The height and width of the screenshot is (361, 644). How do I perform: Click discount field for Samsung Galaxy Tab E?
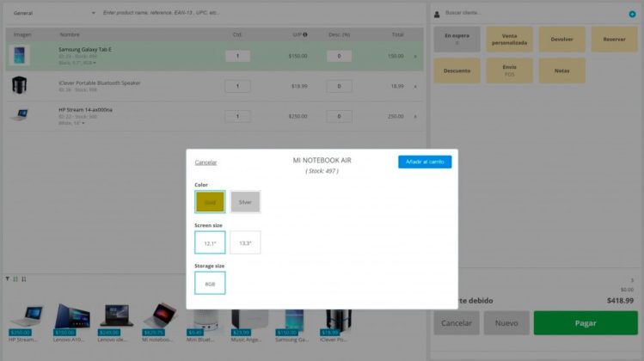(339, 56)
